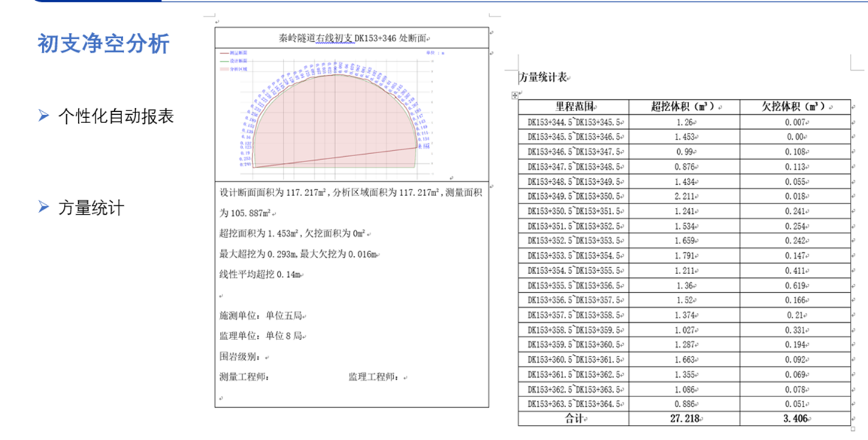This screenshot has height=440, width=868.
Task: Select the green 设计断面 legend icon
Action: pos(223,61)
